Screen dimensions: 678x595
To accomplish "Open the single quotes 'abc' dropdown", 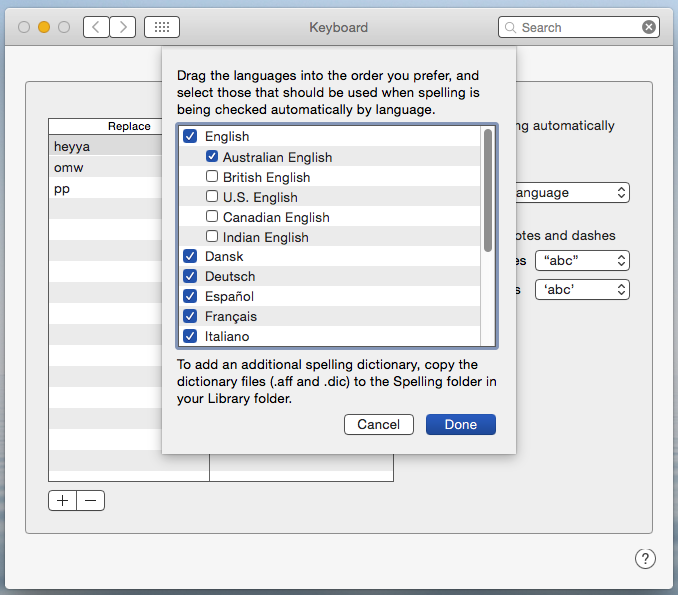I will click(x=583, y=289).
